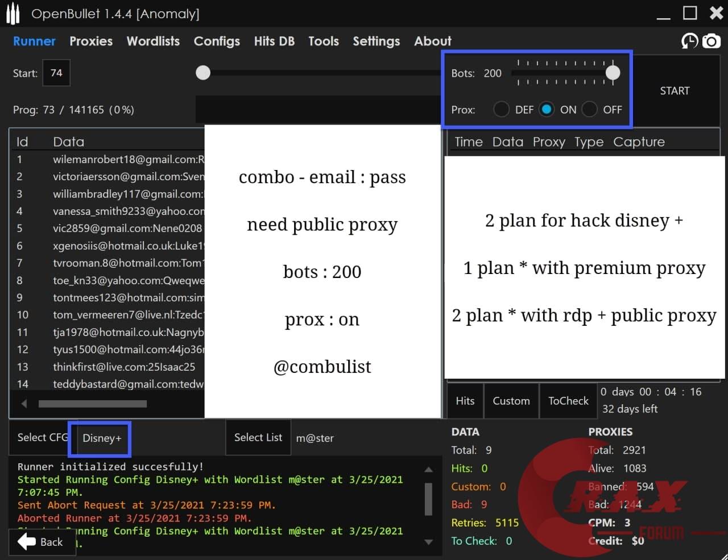
Task: Click the Proxy column header
Action: pyautogui.click(x=549, y=142)
